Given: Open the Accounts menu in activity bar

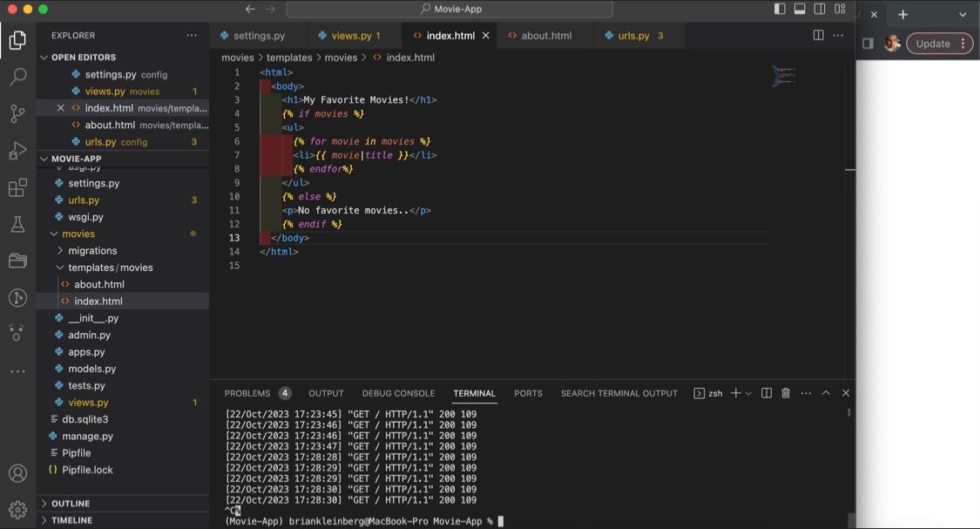Looking at the screenshot, I should pyautogui.click(x=17, y=473).
